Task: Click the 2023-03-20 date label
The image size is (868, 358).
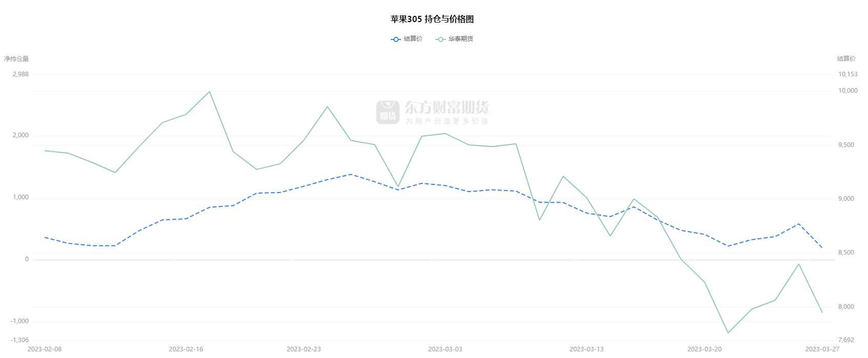Action: (x=704, y=349)
